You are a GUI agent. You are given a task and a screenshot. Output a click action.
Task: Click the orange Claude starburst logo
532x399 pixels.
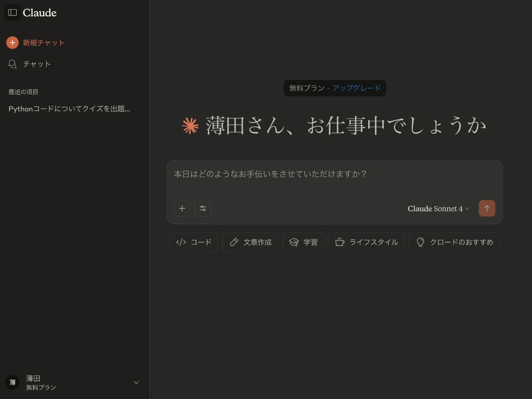point(190,126)
